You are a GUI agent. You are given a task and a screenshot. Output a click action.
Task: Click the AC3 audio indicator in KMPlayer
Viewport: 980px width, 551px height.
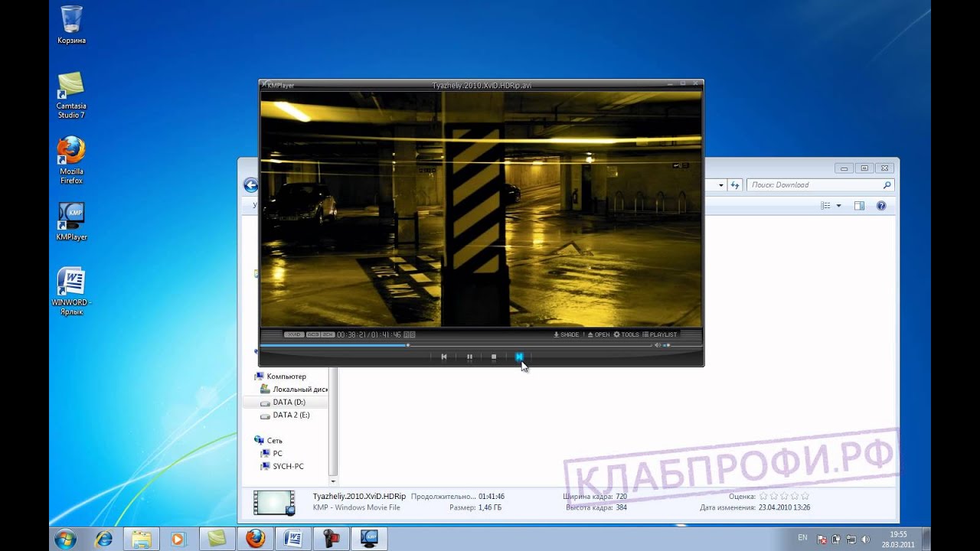(x=313, y=334)
